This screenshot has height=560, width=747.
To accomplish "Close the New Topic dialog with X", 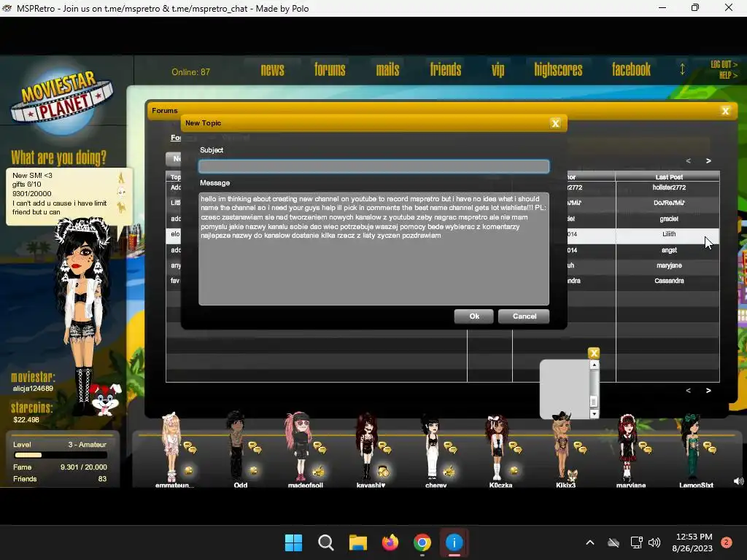I will (555, 123).
